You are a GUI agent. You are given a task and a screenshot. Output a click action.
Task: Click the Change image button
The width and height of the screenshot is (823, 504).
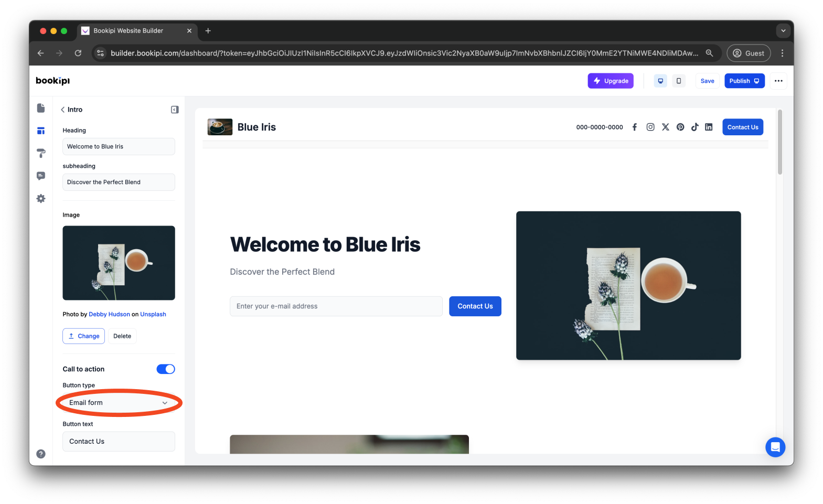coord(84,336)
